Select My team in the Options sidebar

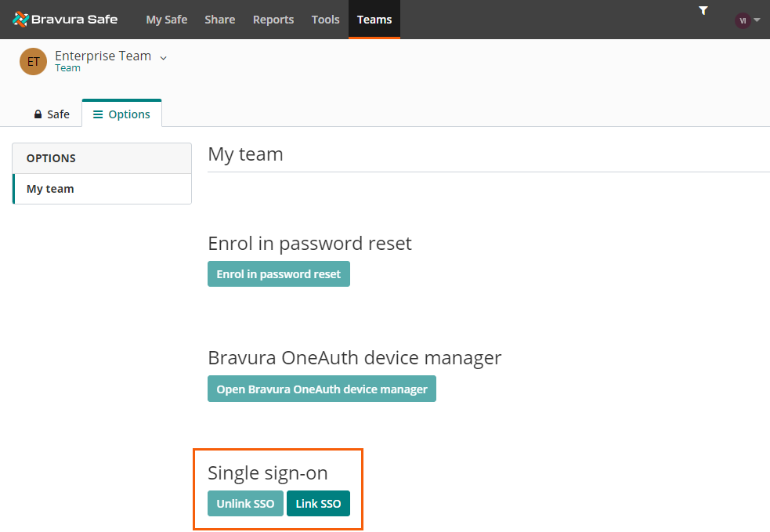click(x=50, y=188)
